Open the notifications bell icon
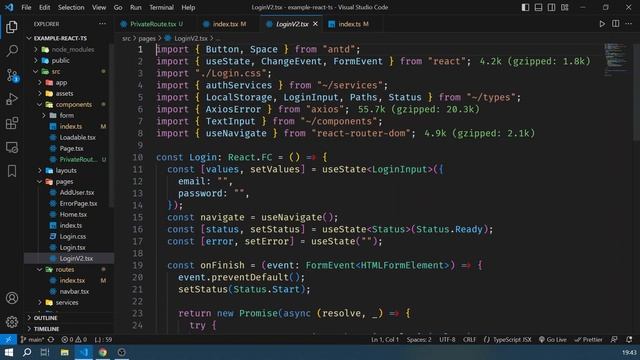Screen dimensions: 640x360 coord(629,340)
